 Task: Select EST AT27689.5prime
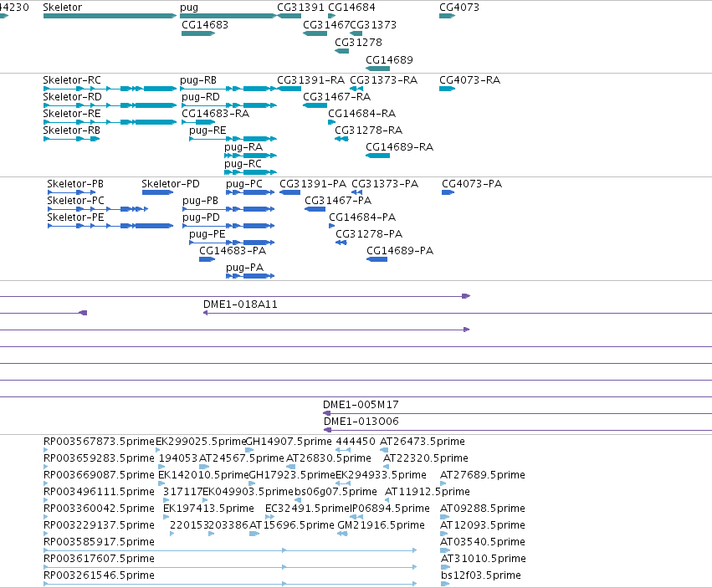click(x=483, y=475)
